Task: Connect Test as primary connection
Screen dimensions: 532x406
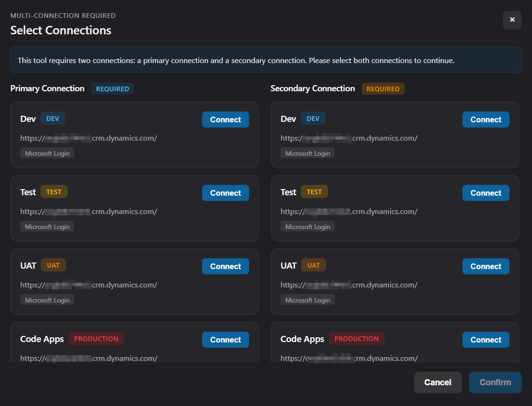Action: (225, 193)
